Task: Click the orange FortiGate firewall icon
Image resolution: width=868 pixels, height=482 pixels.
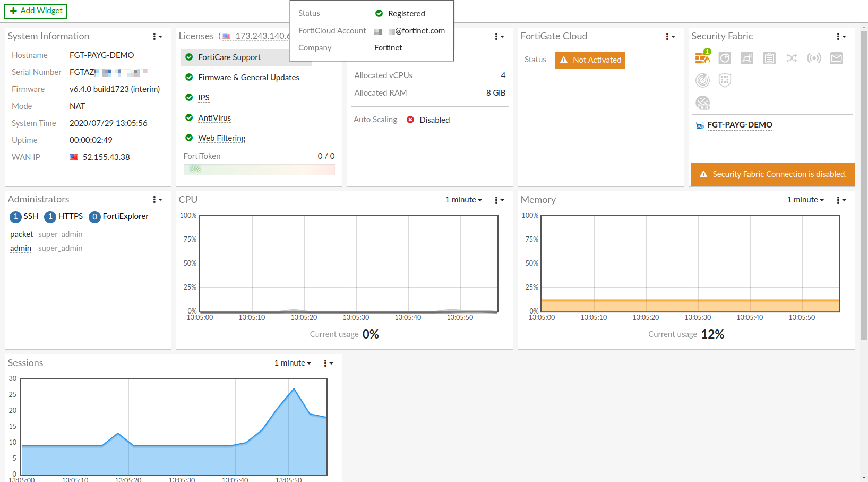Action: [x=702, y=58]
